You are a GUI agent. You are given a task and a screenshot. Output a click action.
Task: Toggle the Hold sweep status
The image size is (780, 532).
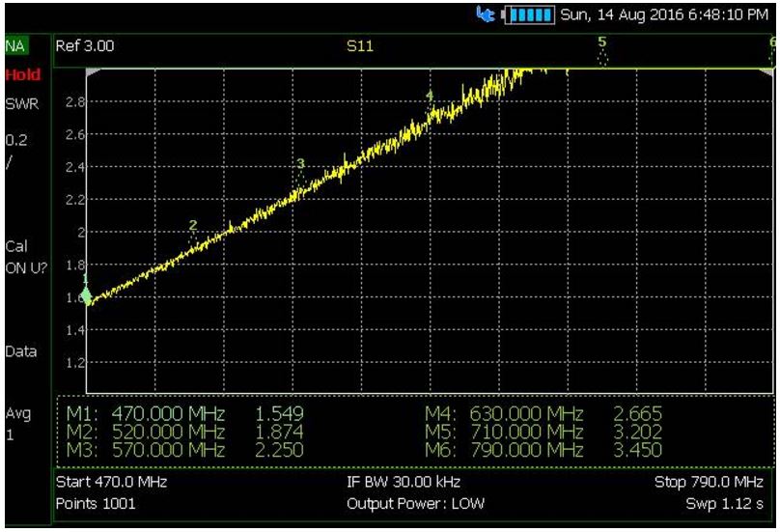coord(23,75)
